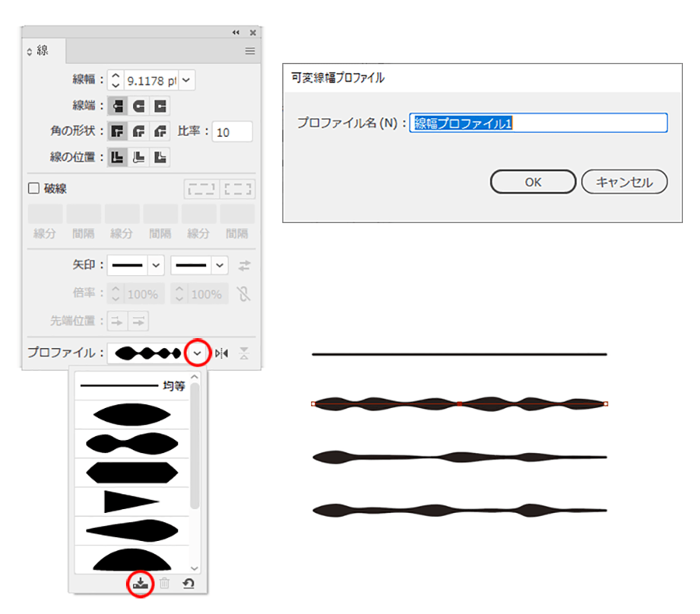
Task: Close the Stroke panel
Action: click(253, 33)
